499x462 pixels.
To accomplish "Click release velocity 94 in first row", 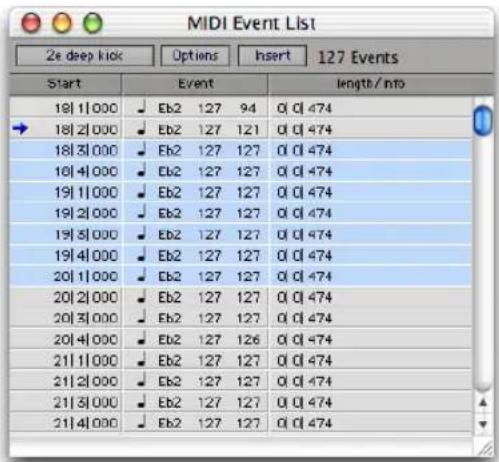I will pos(248,108).
